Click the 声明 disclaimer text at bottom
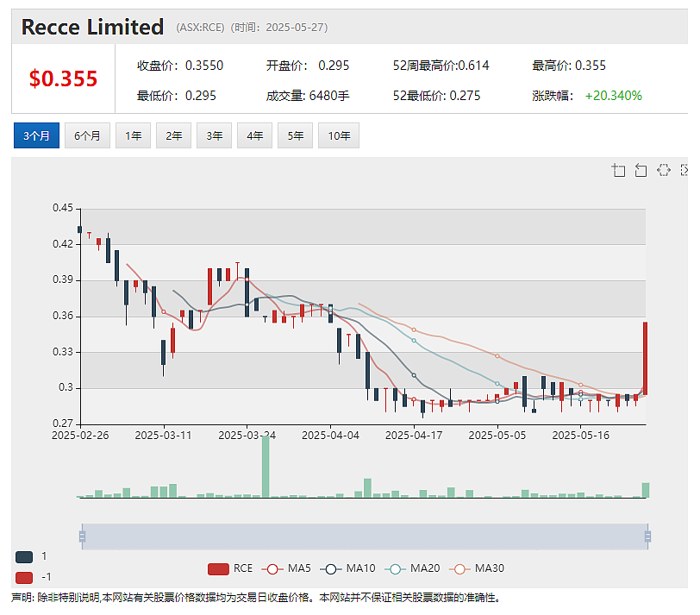 [x=256, y=597]
